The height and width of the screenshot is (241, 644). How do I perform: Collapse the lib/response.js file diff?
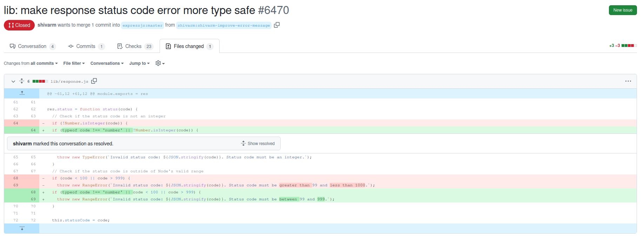point(13,81)
